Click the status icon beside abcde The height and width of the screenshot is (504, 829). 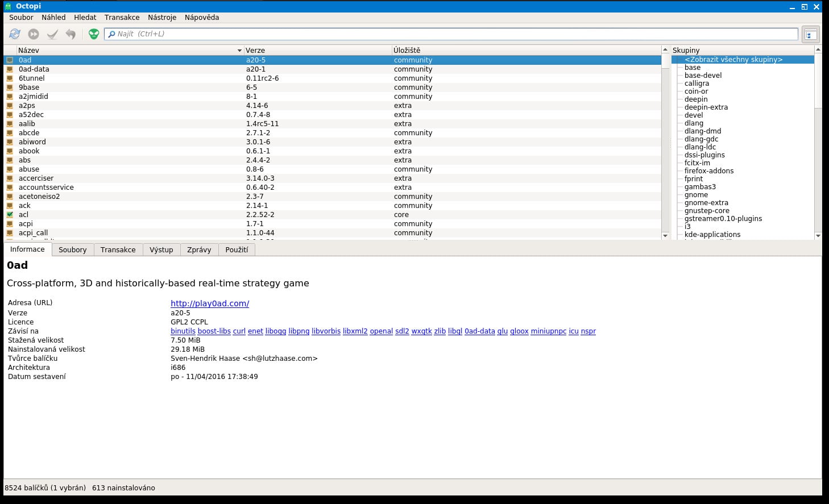[x=10, y=133]
